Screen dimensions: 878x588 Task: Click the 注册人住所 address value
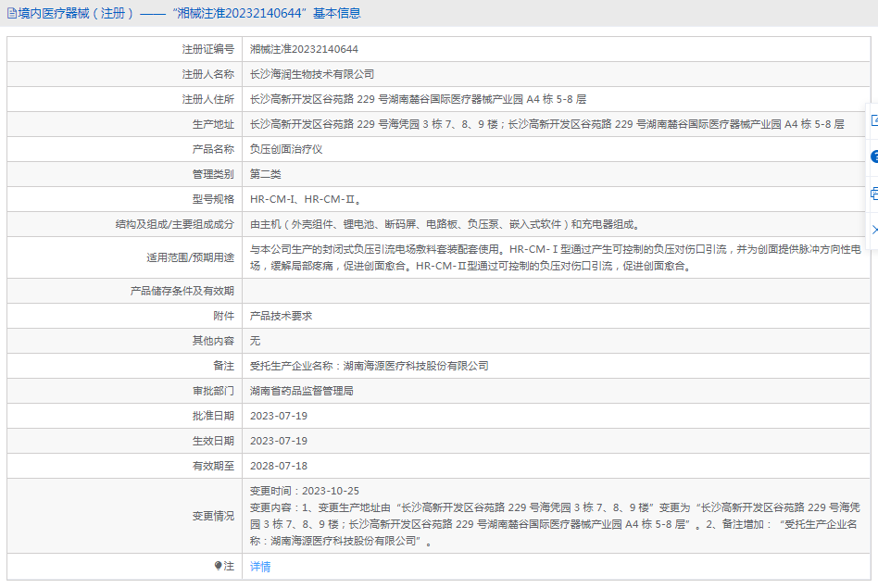[x=418, y=99]
